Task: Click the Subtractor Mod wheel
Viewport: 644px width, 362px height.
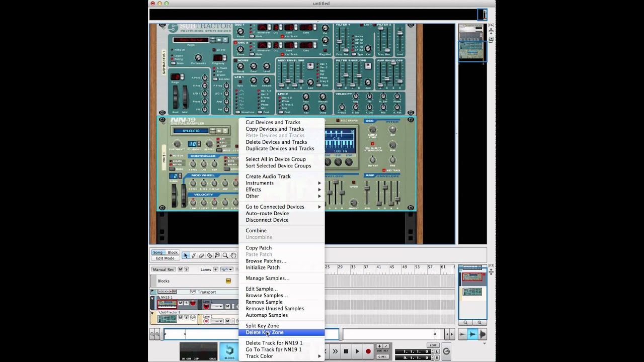Action: (x=185, y=97)
